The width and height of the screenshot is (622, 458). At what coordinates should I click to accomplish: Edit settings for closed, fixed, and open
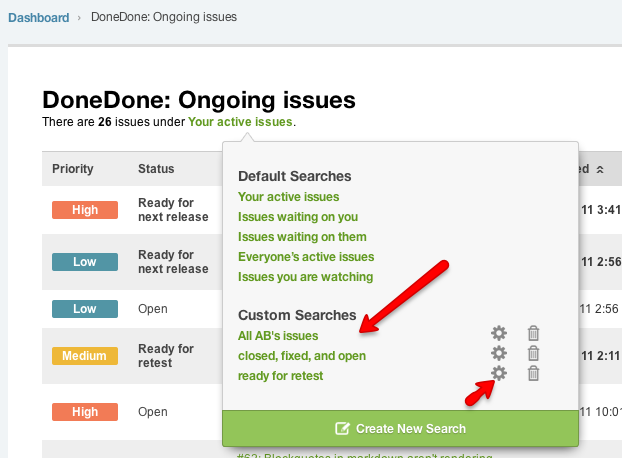[x=499, y=353]
